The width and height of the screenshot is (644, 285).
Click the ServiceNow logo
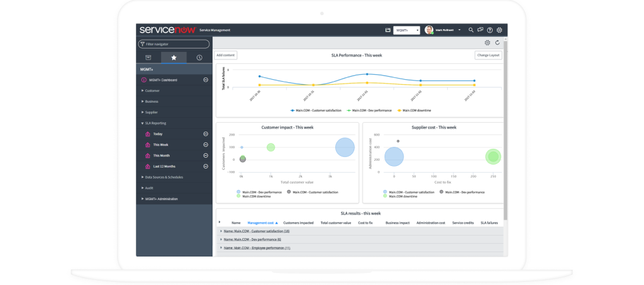[168, 30]
